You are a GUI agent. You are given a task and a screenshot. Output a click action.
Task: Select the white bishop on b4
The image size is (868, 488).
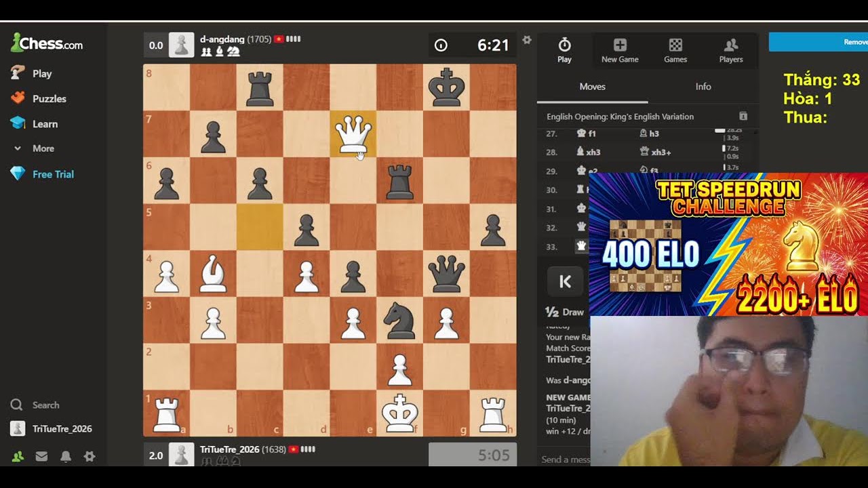point(214,273)
